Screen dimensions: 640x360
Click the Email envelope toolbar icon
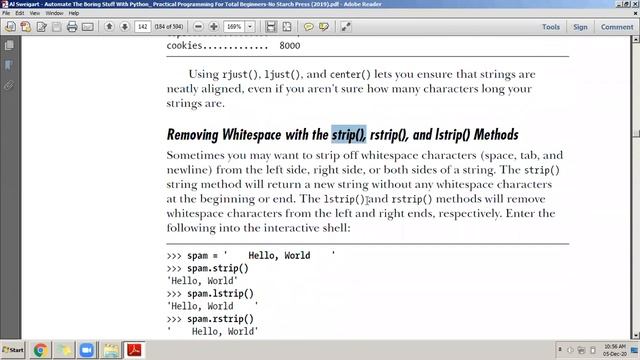(87, 27)
